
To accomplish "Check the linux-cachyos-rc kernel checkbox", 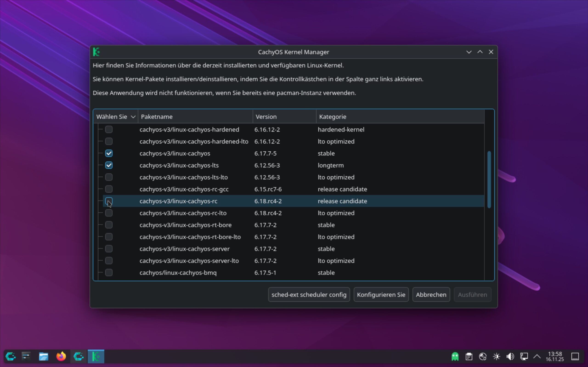I will (109, 201).
